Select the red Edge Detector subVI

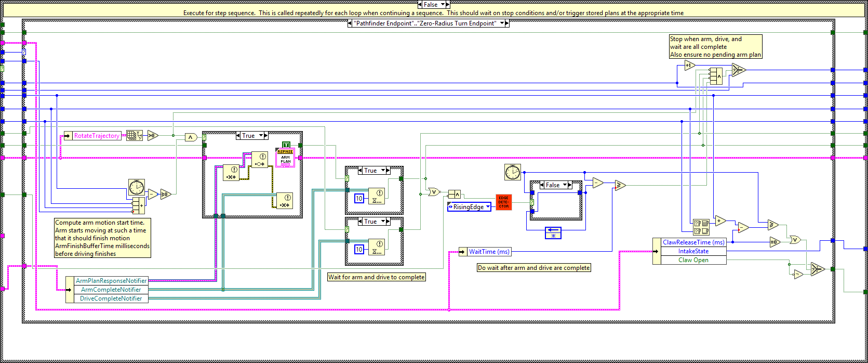click(x=504, y=202)
